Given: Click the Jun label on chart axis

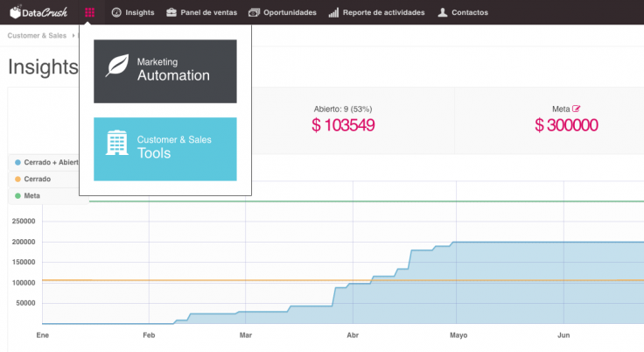Looking at the screenshot, I should pyautogui.click(x=563, y=335).
